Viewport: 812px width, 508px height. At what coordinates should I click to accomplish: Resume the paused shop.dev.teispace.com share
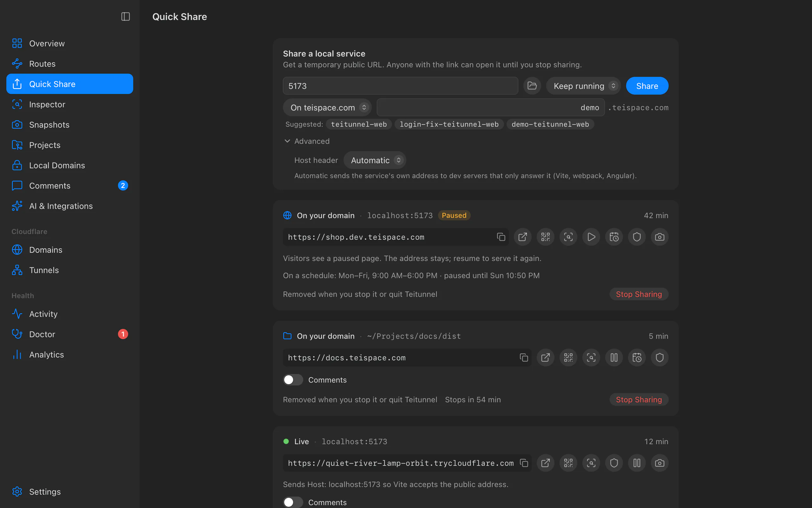pyautogui.click(x=591, y=237)
